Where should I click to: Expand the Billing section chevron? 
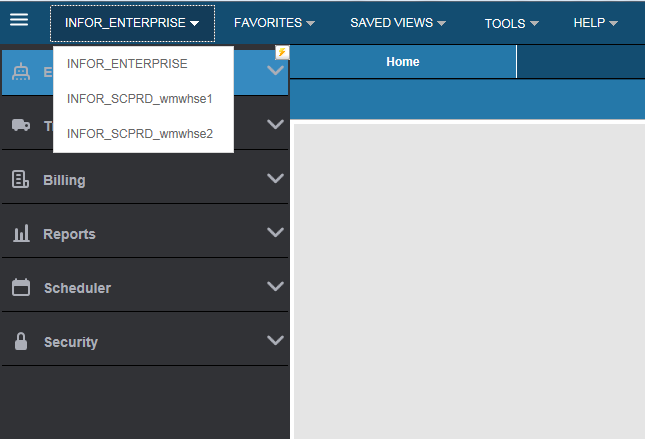(x=276, y=179)
